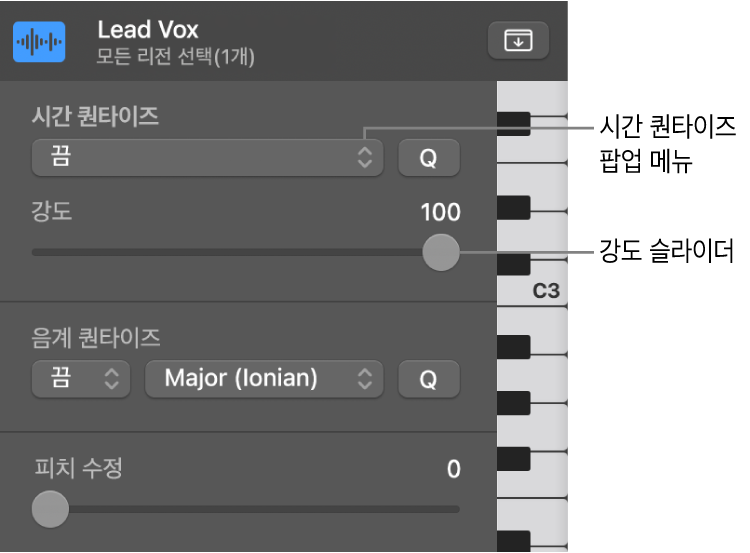Click the 피치 수정 slider track's right end
This screenshot has height=553, width=750.
coord(456,509)
